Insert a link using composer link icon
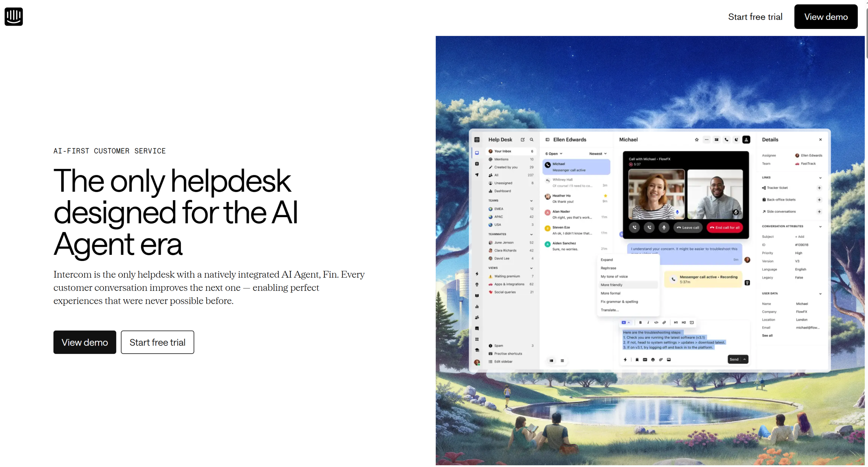This screenshot has width=868, height=467. [x=664, y=322]
